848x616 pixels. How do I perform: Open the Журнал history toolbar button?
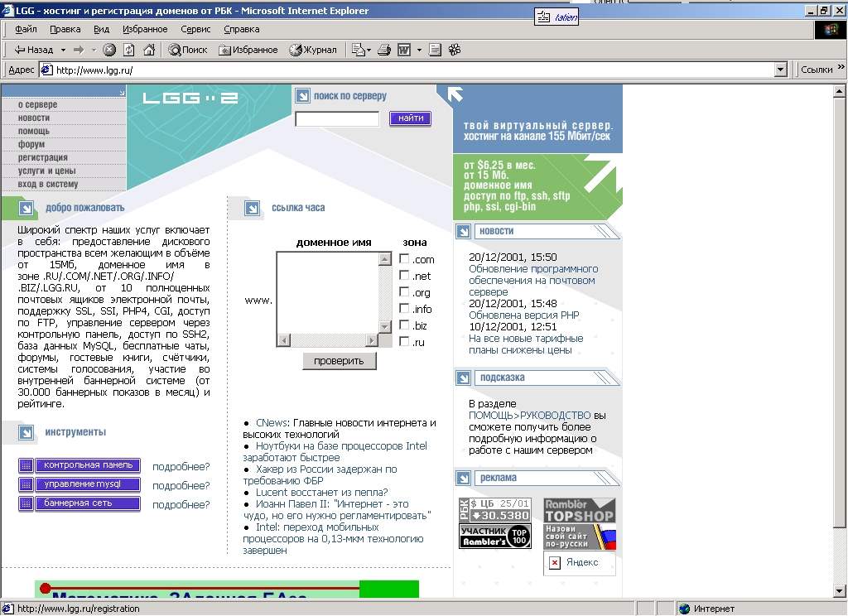point(313,51)
